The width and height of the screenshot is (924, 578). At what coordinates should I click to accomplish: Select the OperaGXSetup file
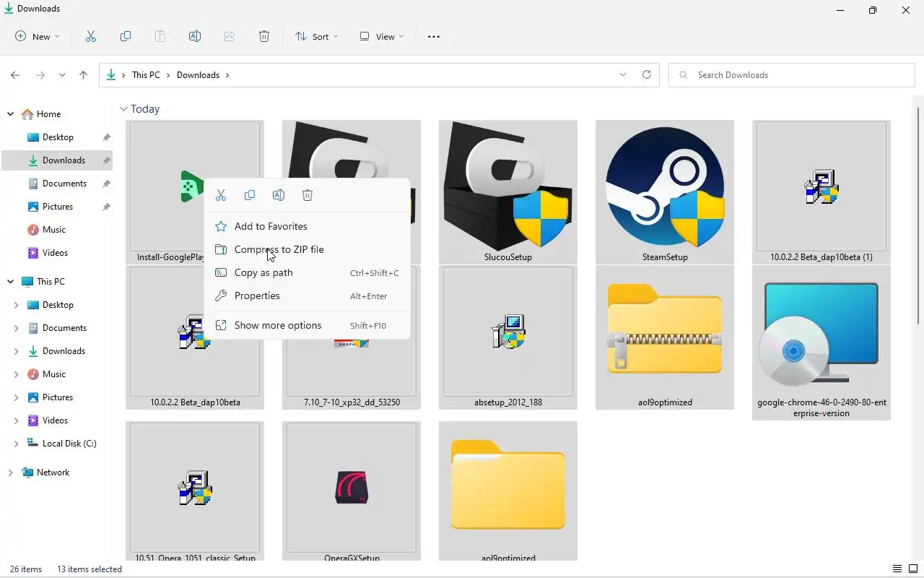point(352,491)
